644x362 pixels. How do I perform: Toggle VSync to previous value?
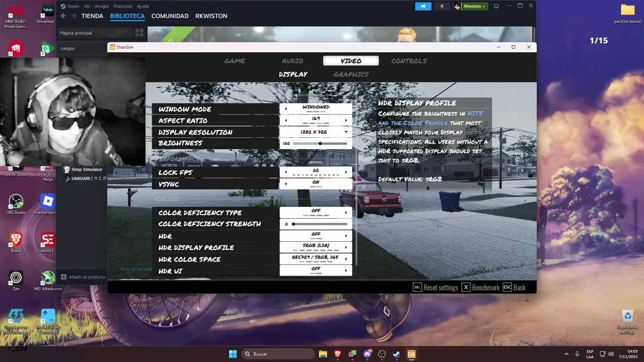pyautogui.click(x=286, y=184)
